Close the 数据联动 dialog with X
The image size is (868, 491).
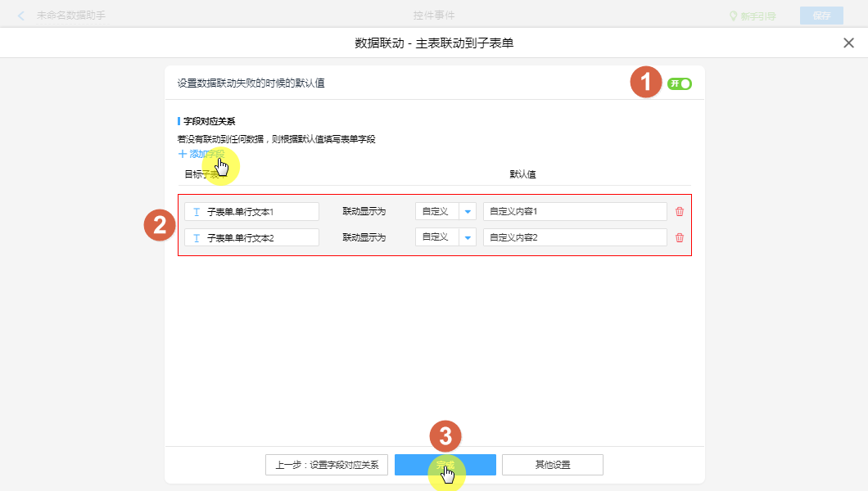click(x=848, y=43)
